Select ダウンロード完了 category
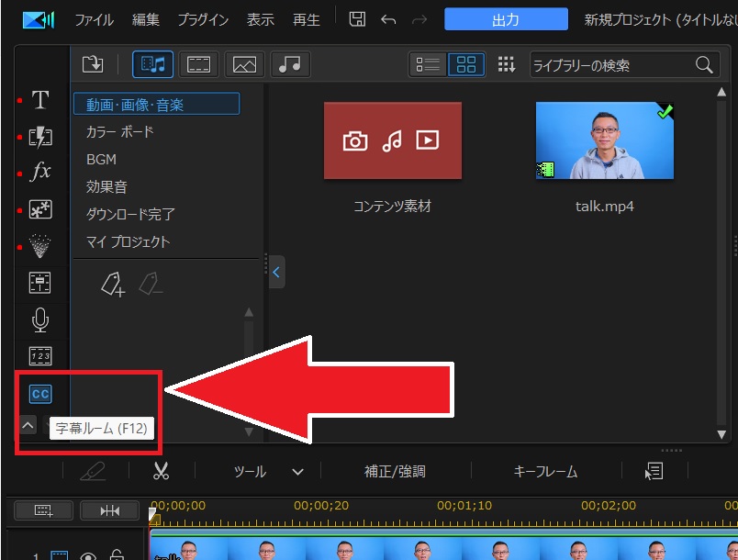The height and width of the screenshot is (560, 738). [130, 214]
